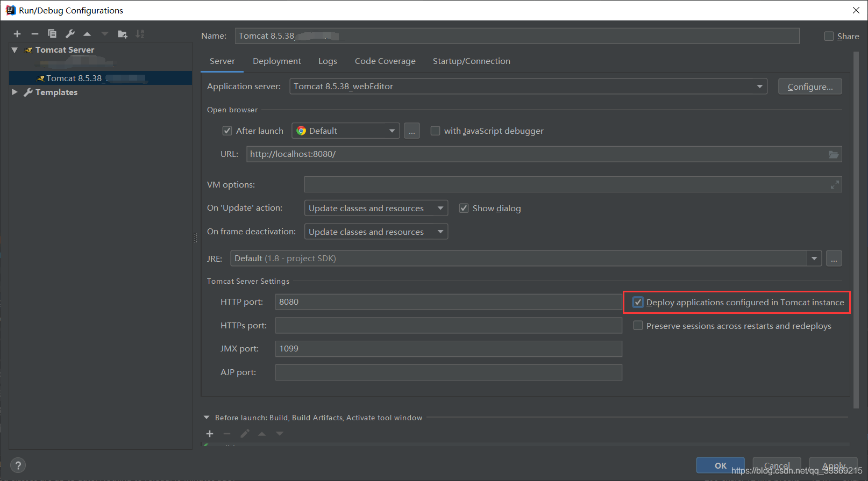
Task: Remove a Before launch task
Action: click(x=227, y=434)
